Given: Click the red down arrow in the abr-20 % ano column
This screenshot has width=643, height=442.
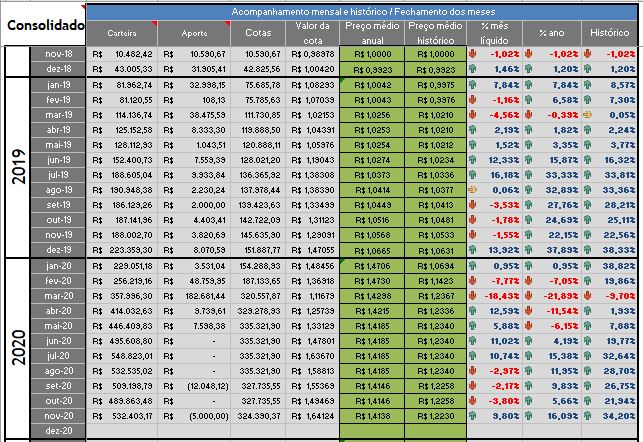Looking at the screenshot, I should point(528,311).
